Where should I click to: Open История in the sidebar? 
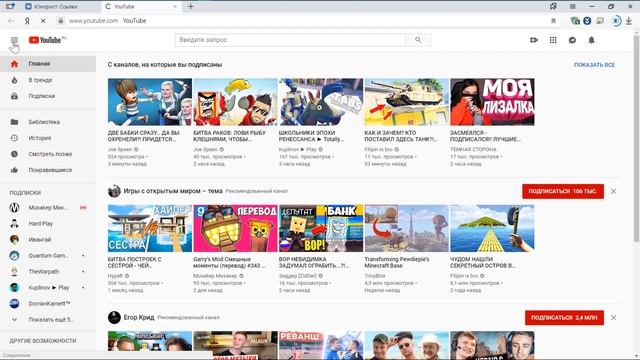[x=48, y=138]
